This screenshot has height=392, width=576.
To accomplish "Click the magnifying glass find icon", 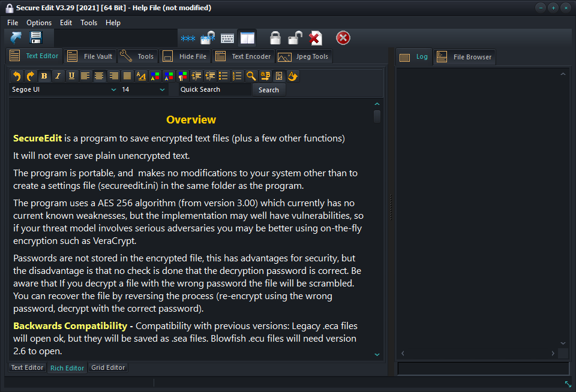I will [x=251, y=76].
